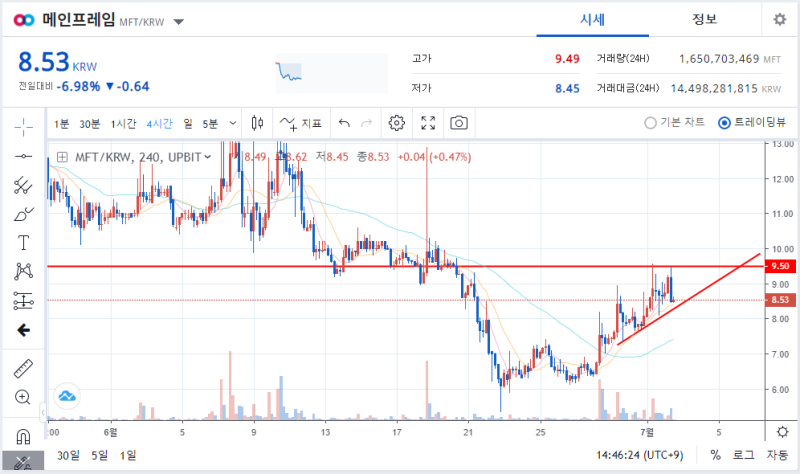Select the left arrow marker tool
Screen dimensions: 800x474
(x=23, y=331)
